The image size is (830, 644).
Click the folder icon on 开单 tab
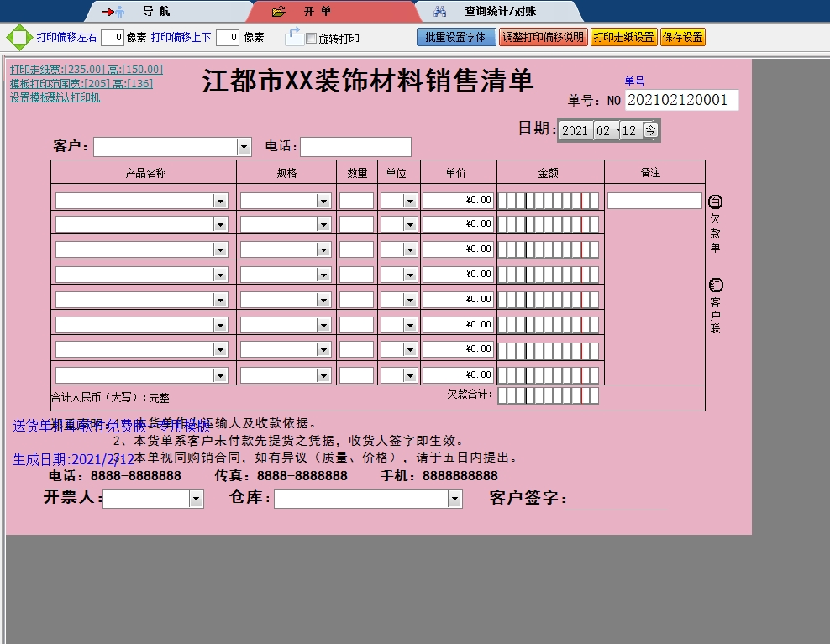click(x=279, y=12)
